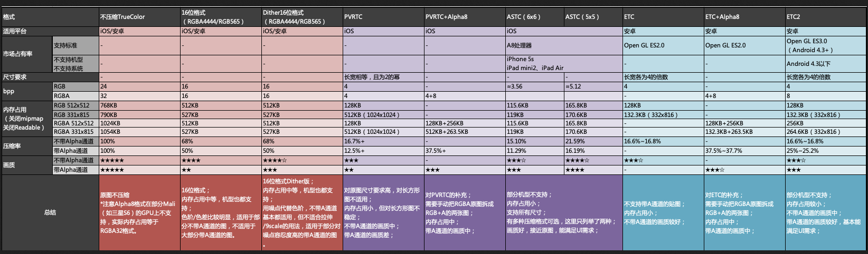Click the 格式 header cell
This screenshot has height=254, width=868.
click(50, 17)
